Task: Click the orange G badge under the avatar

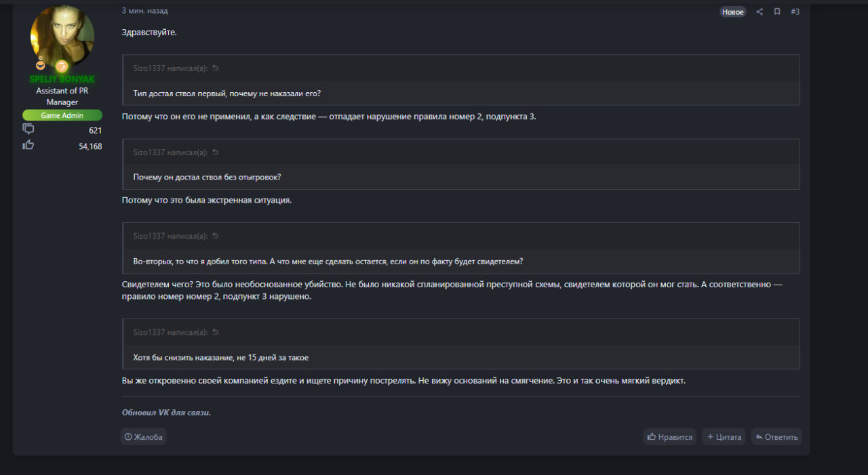Action: point(62,66)
